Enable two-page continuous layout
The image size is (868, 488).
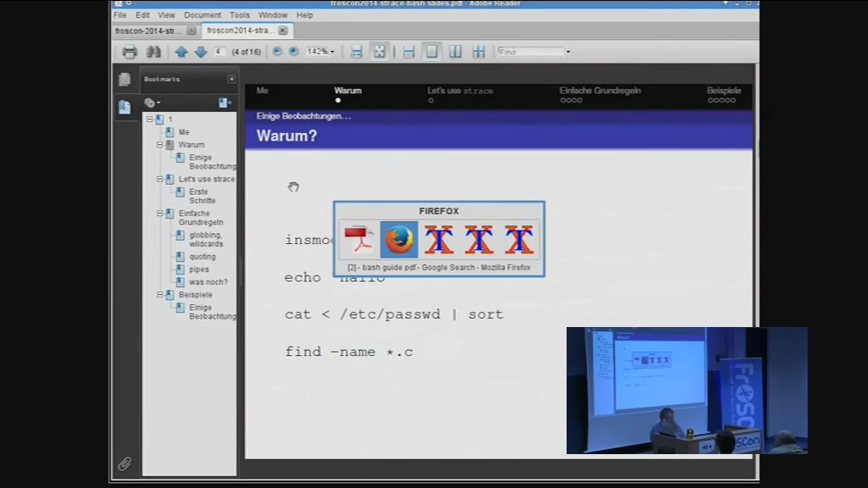[x=479, y=52]
